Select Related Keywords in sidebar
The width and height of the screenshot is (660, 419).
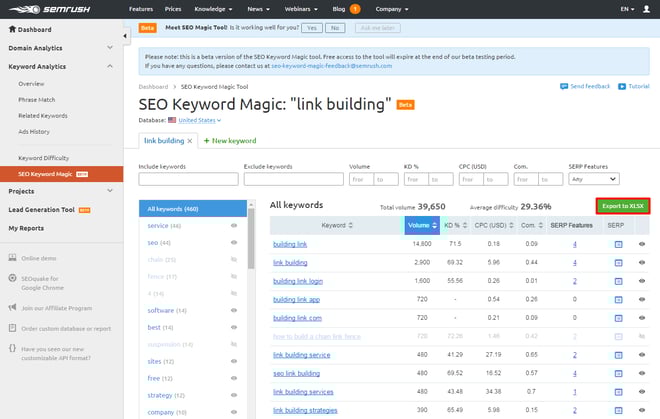click(43, 115)
